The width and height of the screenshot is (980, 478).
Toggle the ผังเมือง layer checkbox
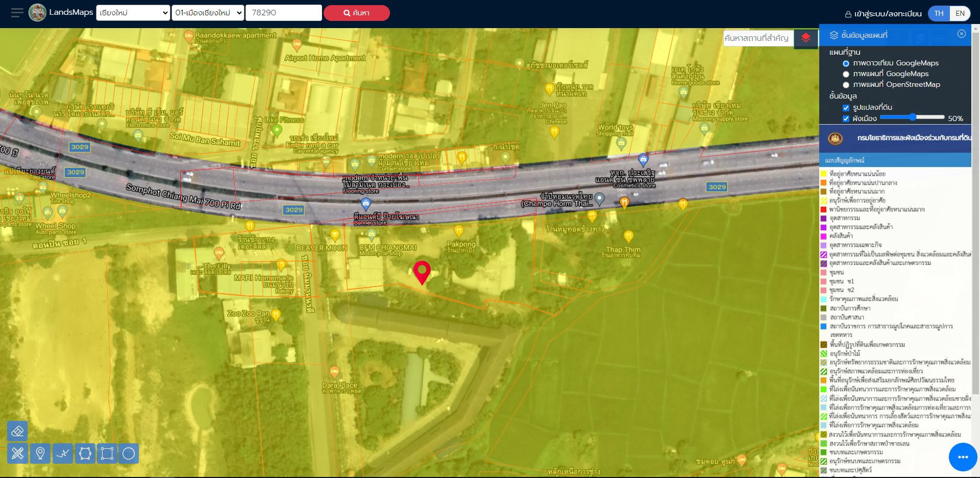click(x=846, y=119)
